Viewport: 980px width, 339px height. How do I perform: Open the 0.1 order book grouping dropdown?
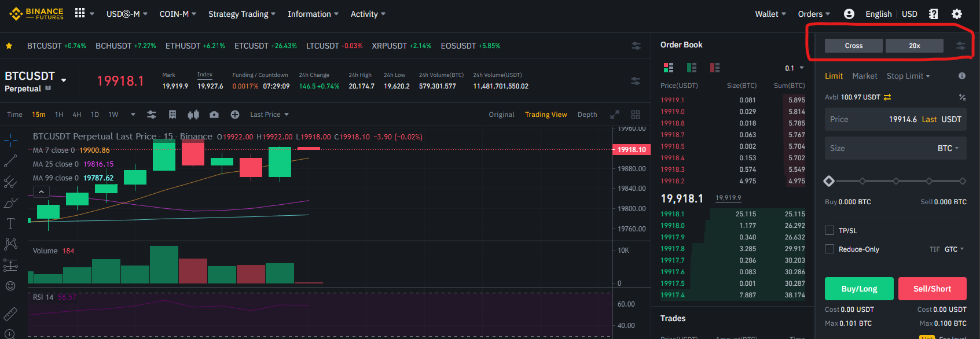[x=794, y=68]
